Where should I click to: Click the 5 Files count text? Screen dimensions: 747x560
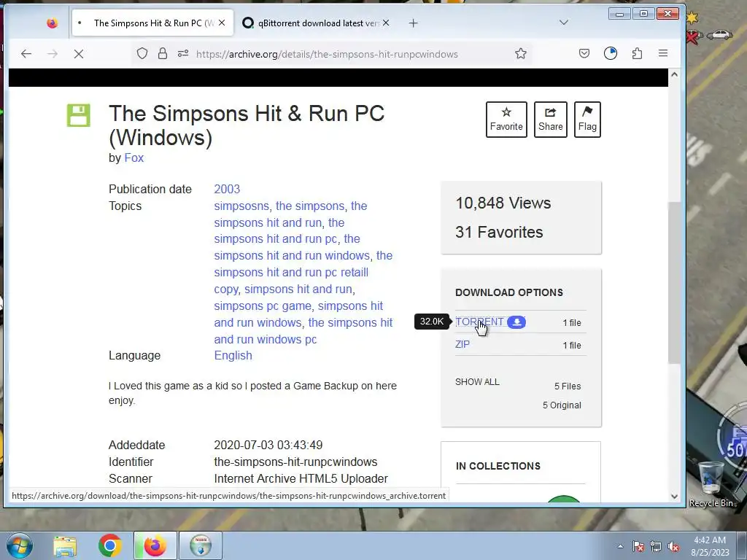coord(568,386)
